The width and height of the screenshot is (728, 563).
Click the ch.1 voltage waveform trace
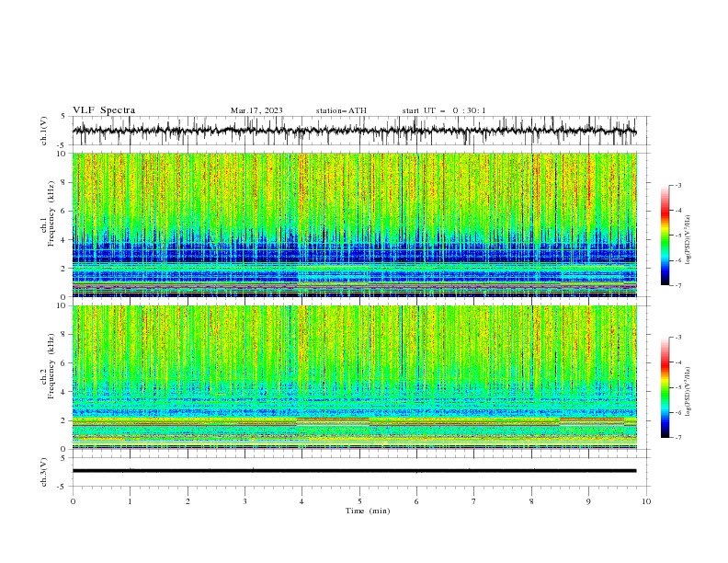pyautogui.click(x=354, y=131)
